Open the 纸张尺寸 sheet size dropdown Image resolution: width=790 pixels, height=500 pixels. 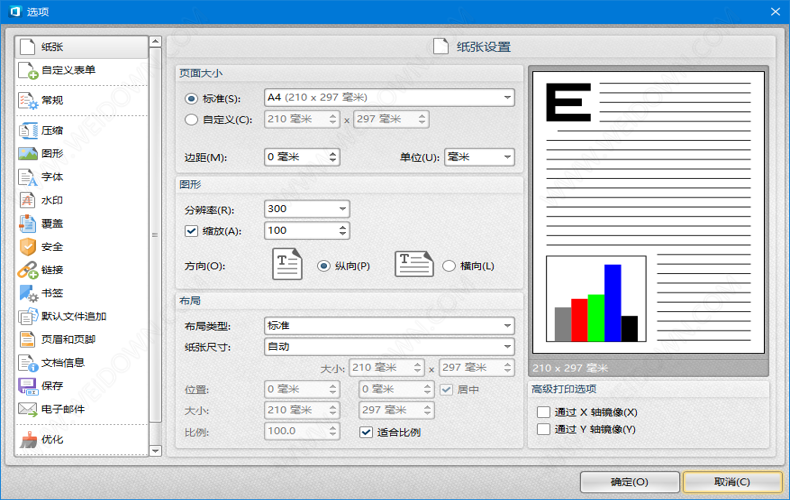tap(389, 347)
